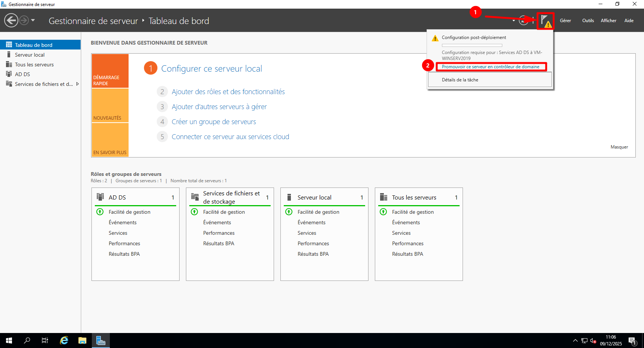The width and height of the screenshot is (644, 348).
Task: Open navigation history dropdown arrow
Action: [33, 20]
